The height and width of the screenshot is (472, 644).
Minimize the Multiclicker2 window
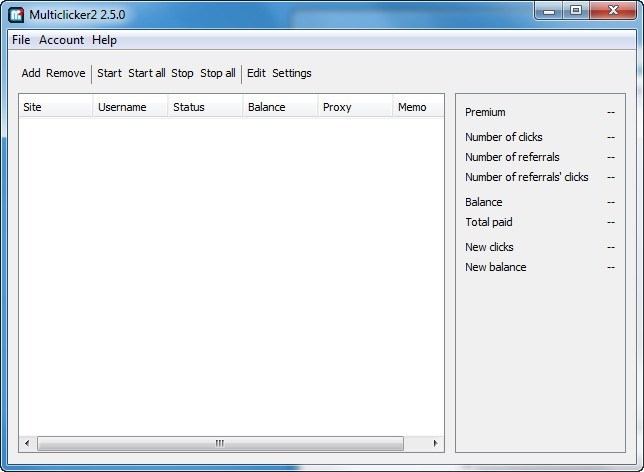(549, 11)
